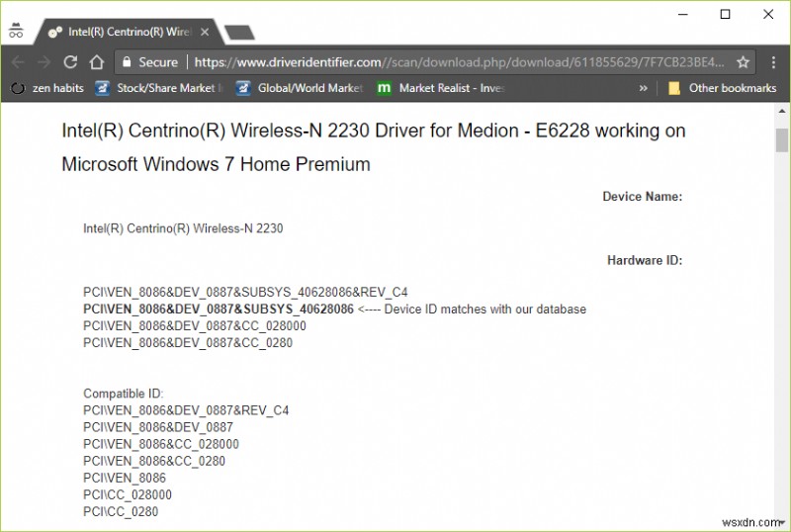Maximize the Chrome window
Image resolution: width=791 pixels, height=532 pixels.
(x=725, y=14)
